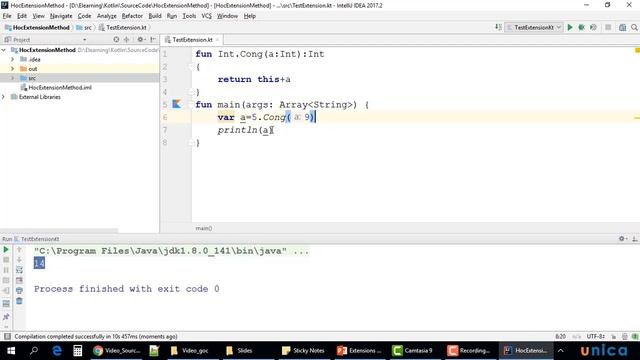
Task: Fold the main function at line 5
Action: click(191, 104)
